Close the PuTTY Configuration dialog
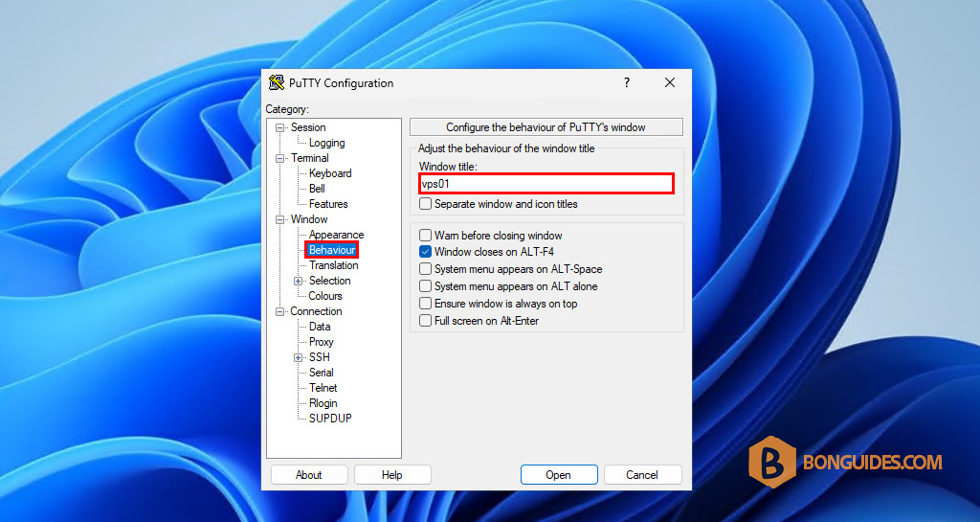This screenshot has width=980, height=522. pos(669,82)
